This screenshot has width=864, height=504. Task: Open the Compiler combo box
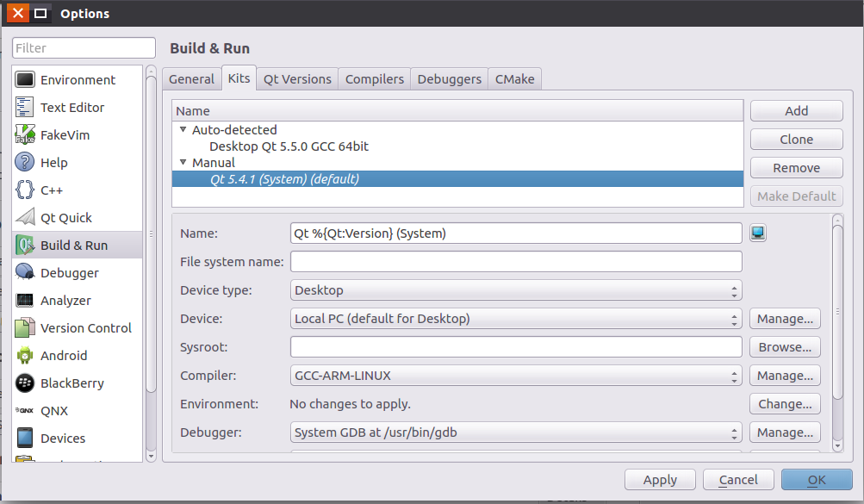[x=516, y=376]
